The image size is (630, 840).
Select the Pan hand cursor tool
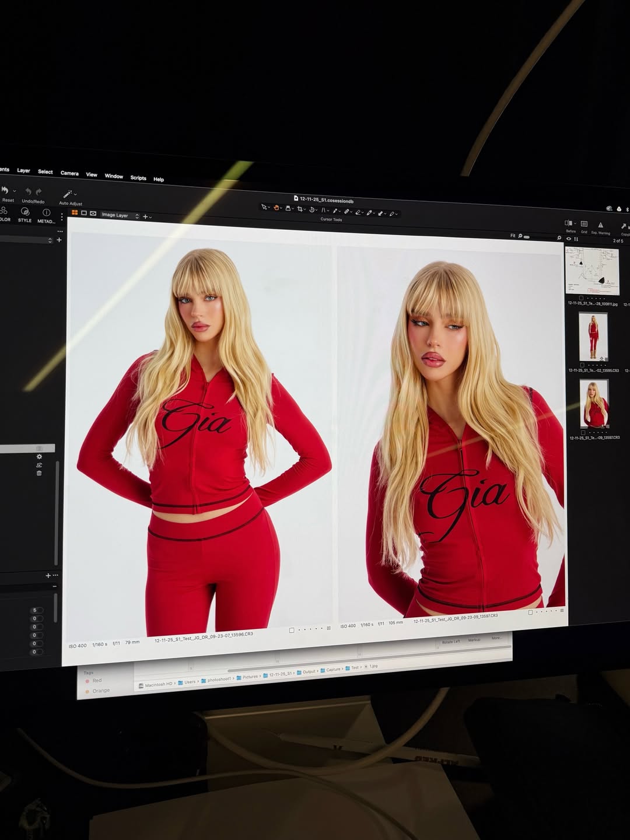pyautogui.click(x=276, y=208)
